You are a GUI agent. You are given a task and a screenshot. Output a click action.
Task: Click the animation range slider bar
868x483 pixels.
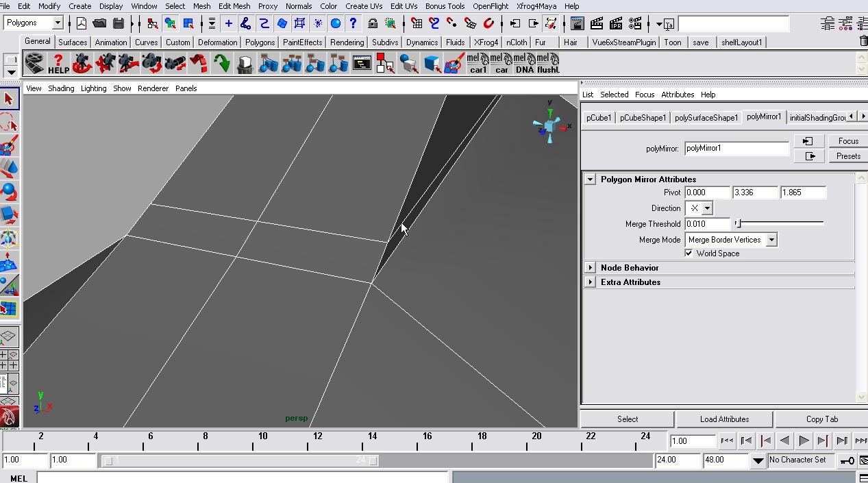pos(240,460)
